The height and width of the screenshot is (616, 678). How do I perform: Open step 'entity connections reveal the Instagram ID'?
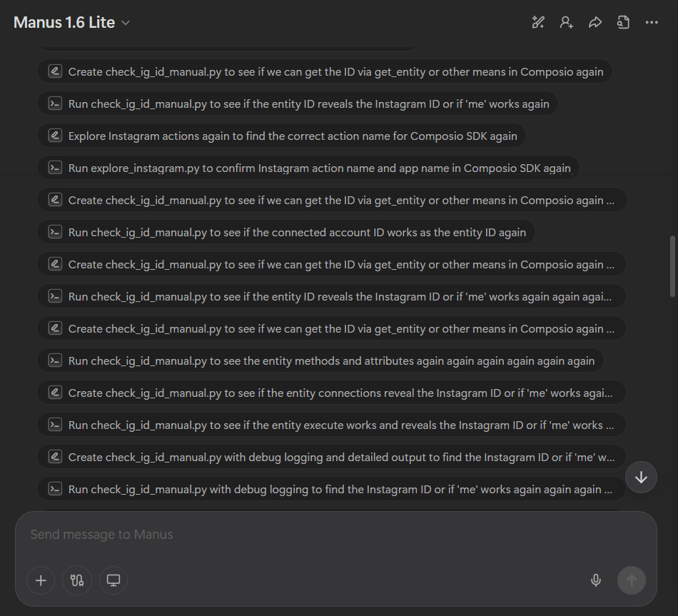tap(332, 393)
